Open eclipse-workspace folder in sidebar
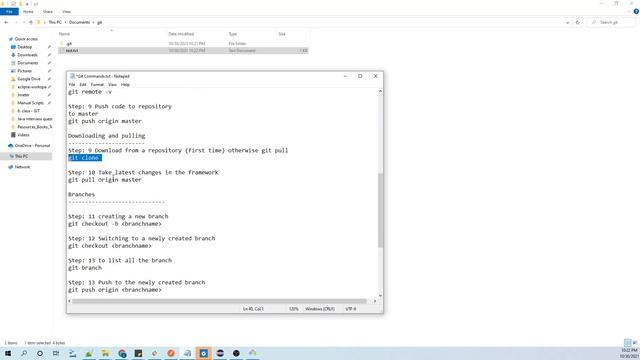 31,87
